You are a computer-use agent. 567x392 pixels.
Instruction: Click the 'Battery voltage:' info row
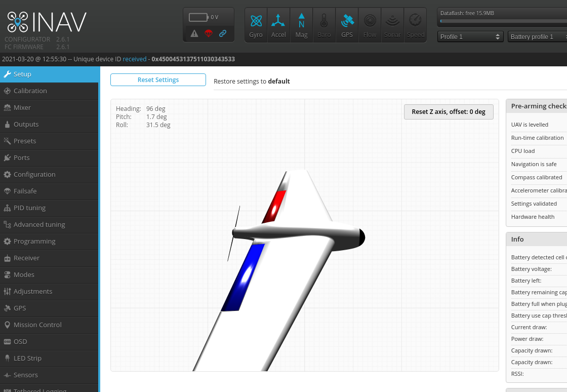click(x=539, y=269)
